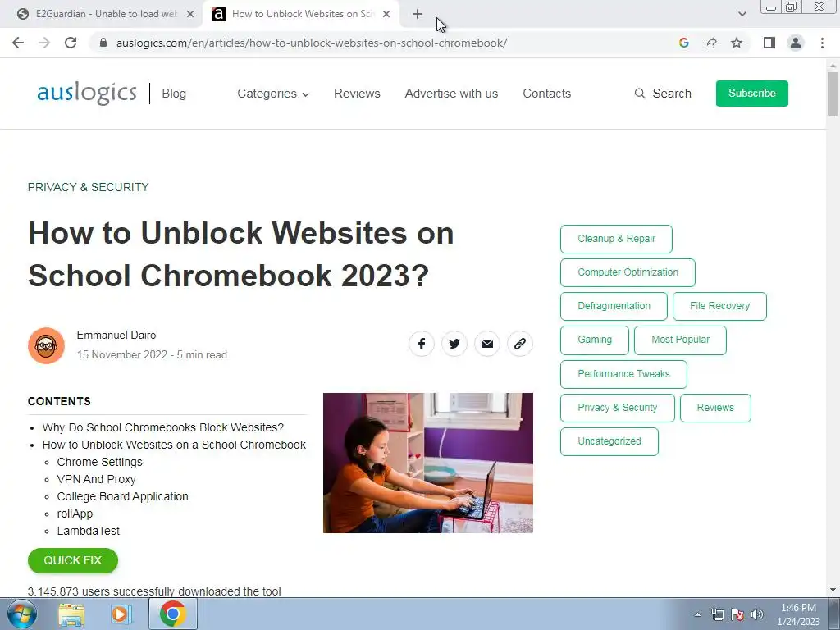Viewport: 840px width, 630px height.
Task: Jump to VPN And Proxy section
Action: [x=97, y=479]
